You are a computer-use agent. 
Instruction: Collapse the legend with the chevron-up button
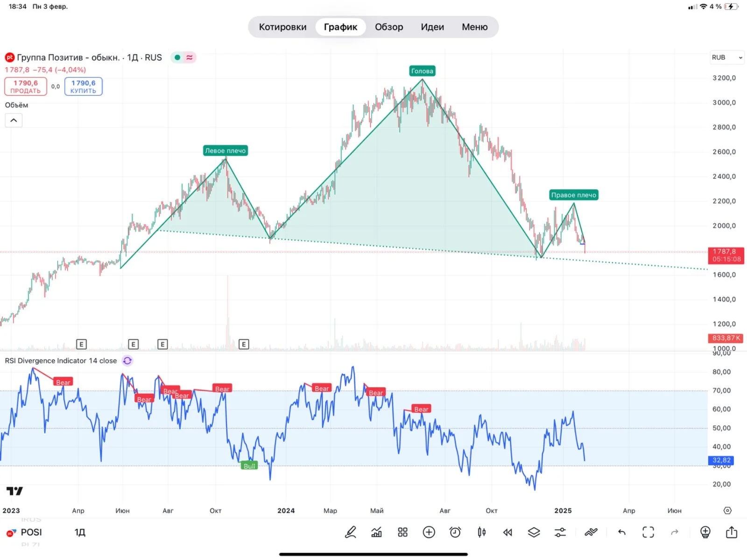[14, 121]
